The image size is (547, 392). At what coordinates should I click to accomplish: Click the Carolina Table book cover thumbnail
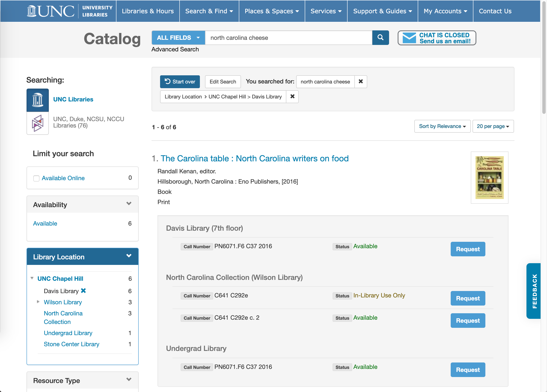click(x=489, y=177)
